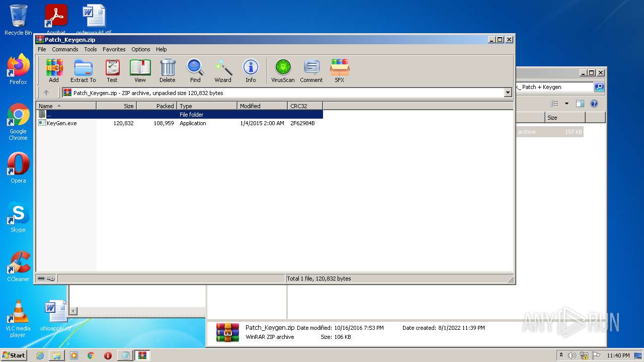644x362 pixels.
Task: Show hidden tray icons arrow
Action: coord(561,355)
